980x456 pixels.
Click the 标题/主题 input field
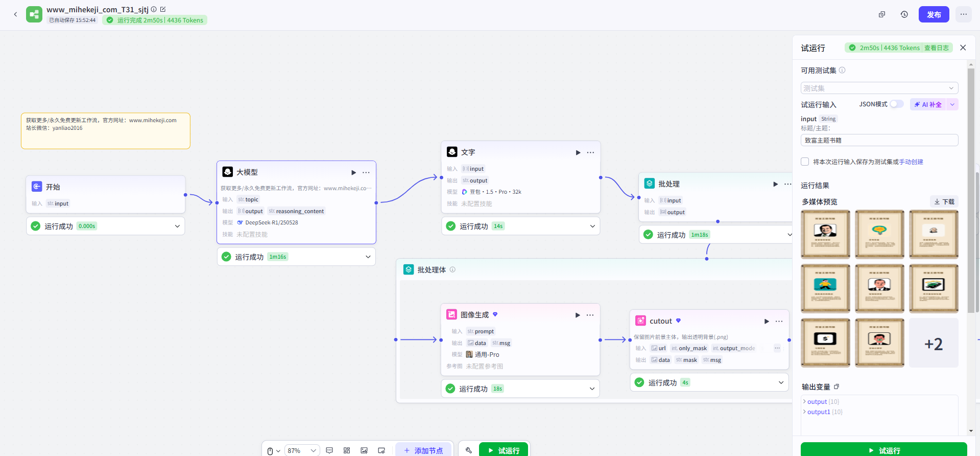click(x=879, y=140)
